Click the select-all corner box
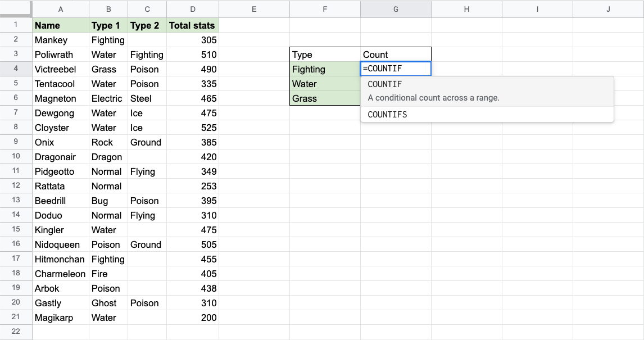644x340 pixels. point(16,9)
